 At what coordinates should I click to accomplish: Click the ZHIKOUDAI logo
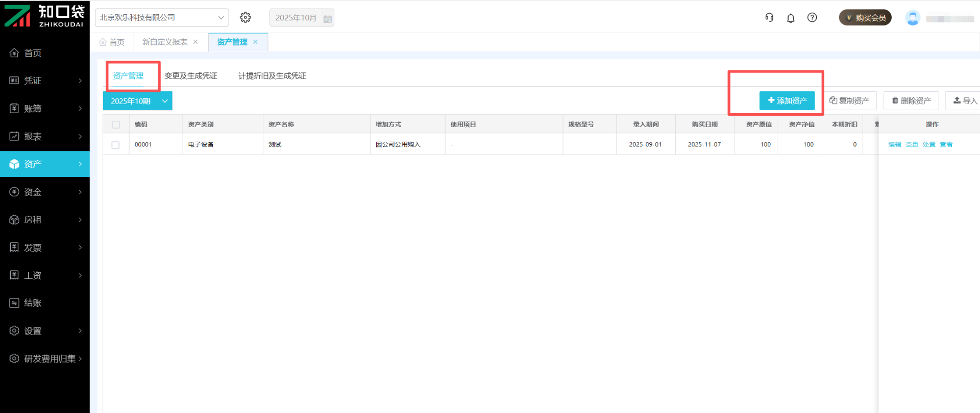[x=44, y=15]
